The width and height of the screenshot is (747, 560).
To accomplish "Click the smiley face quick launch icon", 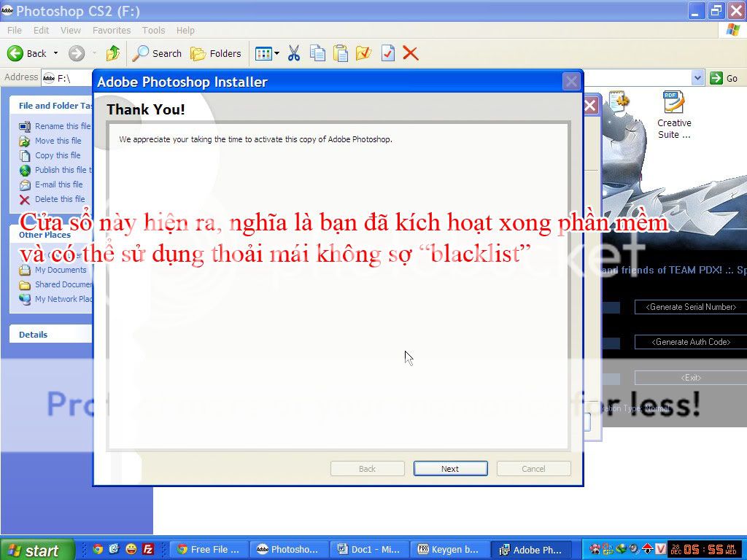I will tap(131, 549).
